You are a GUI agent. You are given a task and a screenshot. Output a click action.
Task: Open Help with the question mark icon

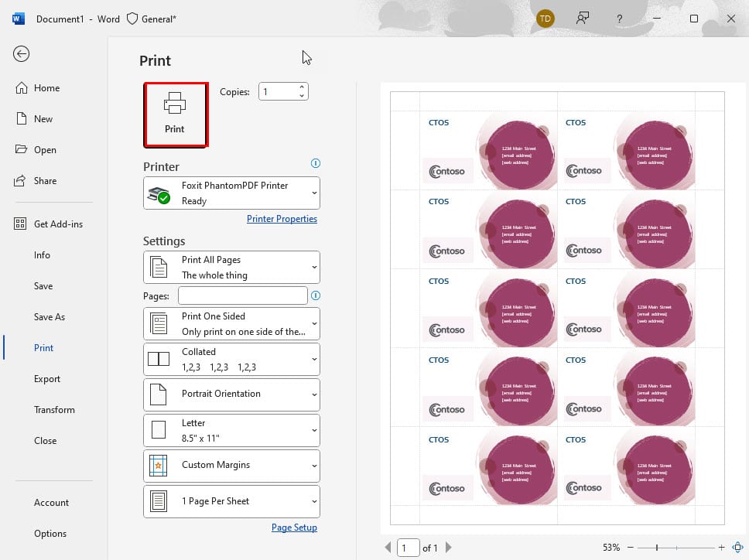tap(620, 19)
